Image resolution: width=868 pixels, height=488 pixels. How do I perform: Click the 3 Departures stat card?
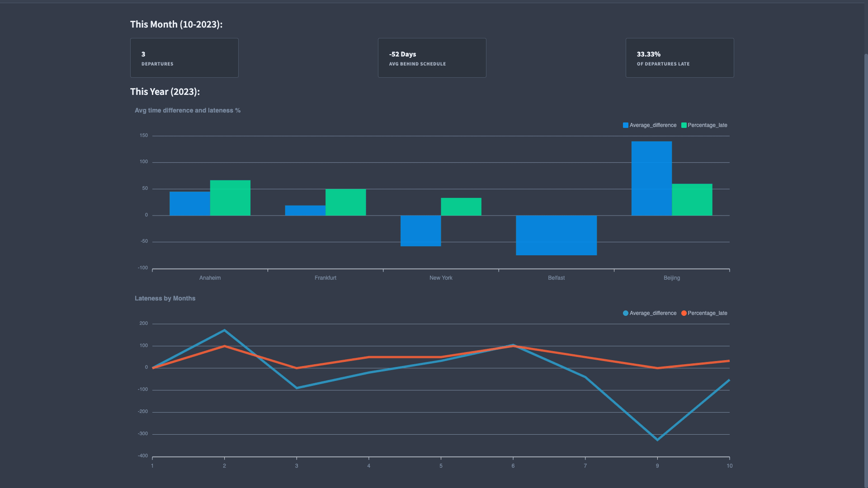click(184, 58)
